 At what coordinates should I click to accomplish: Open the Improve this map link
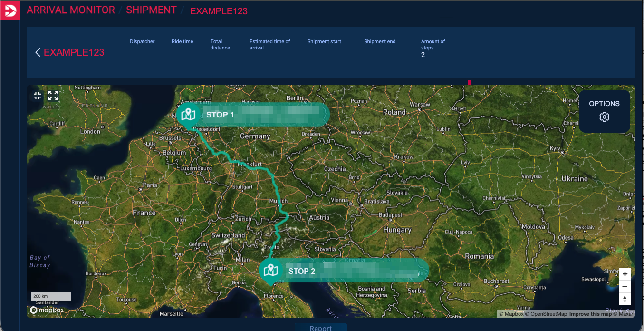591,313
